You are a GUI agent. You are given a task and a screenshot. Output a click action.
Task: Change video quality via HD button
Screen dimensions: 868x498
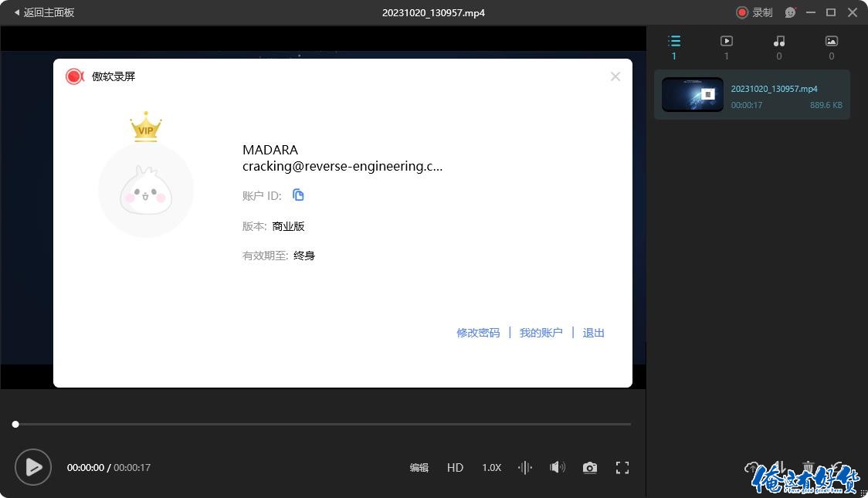(455, 468)
